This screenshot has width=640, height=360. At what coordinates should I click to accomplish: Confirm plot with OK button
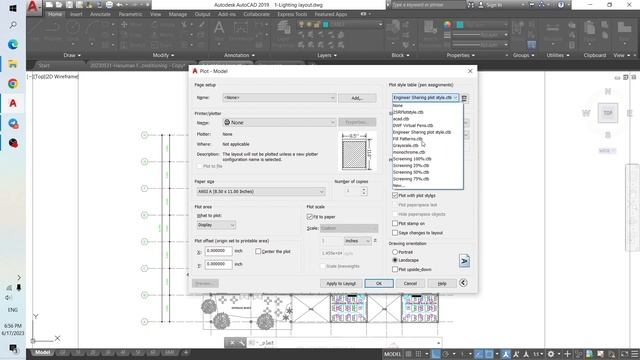click(x=379, y=283)
